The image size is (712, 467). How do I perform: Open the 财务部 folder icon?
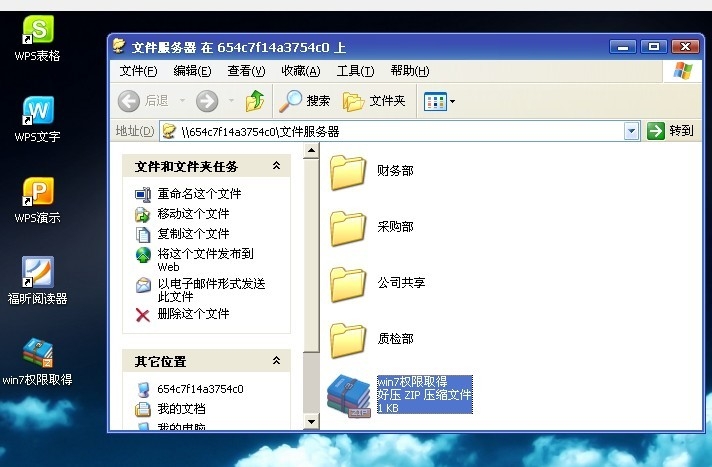pyautogui.click(x=348, y=172)
